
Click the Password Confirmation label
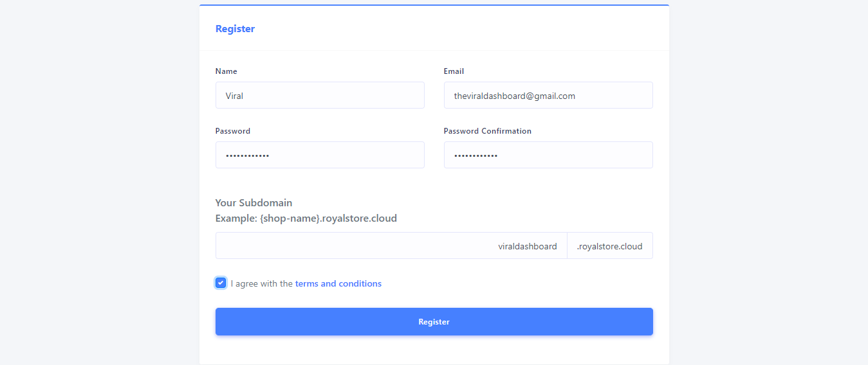[x=488, y=131]
